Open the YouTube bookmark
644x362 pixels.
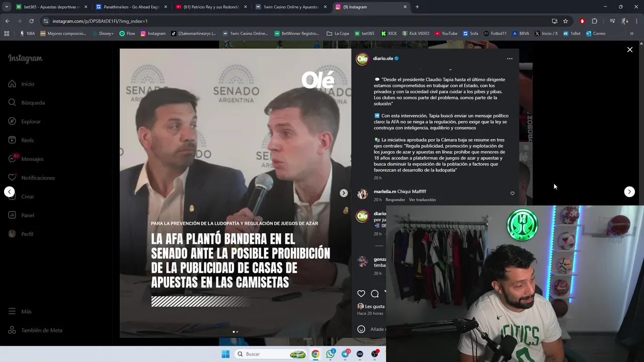446,34
